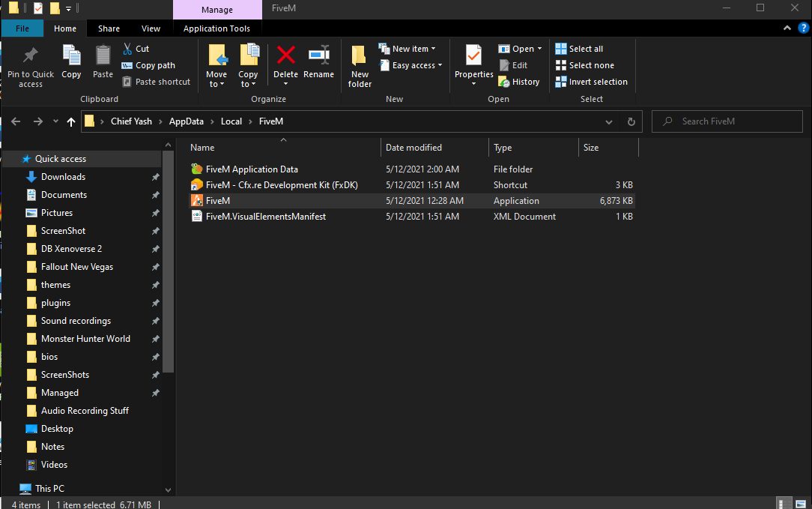Screen dimensions: 812x509
Task: Click the Manage contextual tab
Action: pos(217,10)
